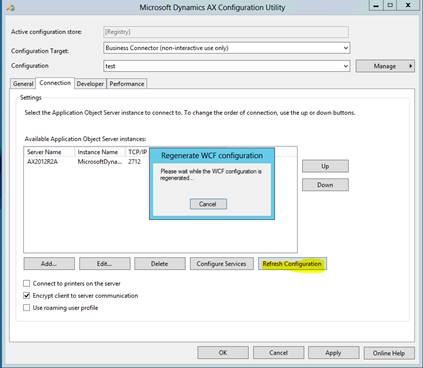Open Configure Services

tap(222, 264)
